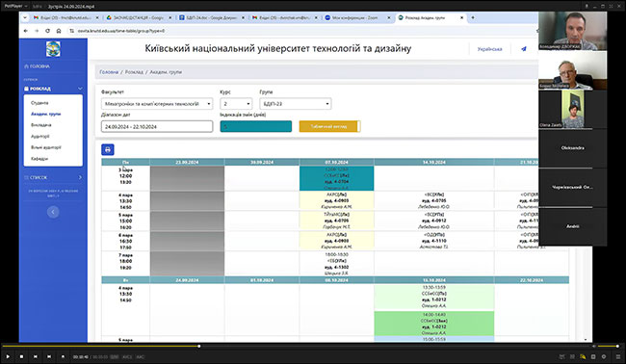Image resolution: width=626 pixels, height=364 pixels.
Task: Select Аудиторії in the sidebar menu
Action: [x=40, y=136]
